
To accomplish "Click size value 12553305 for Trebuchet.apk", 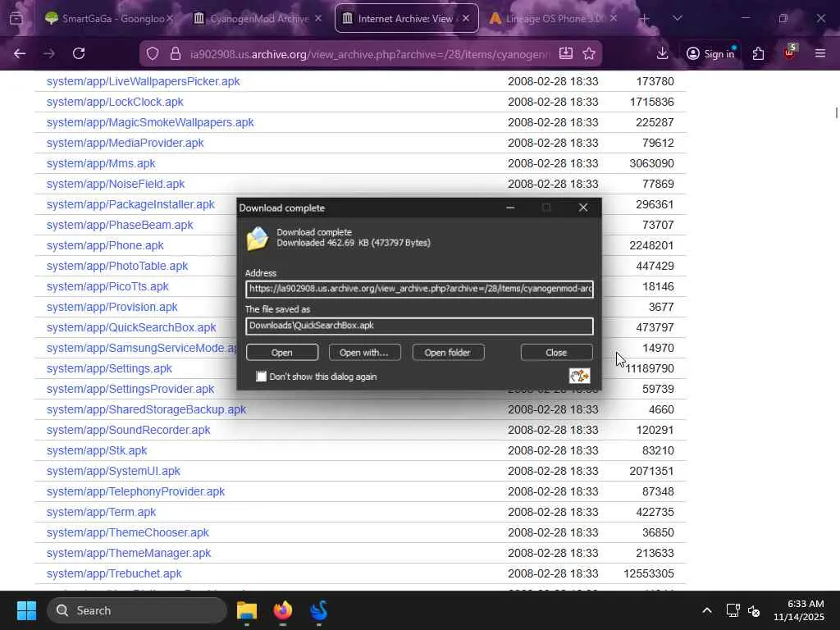I will click(649, 573).
